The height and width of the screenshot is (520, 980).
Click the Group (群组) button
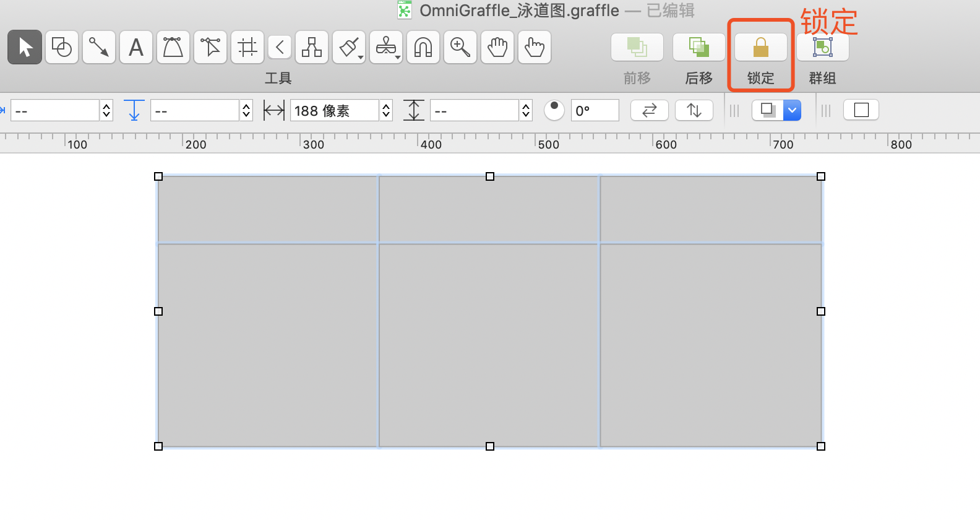point(822,48)
